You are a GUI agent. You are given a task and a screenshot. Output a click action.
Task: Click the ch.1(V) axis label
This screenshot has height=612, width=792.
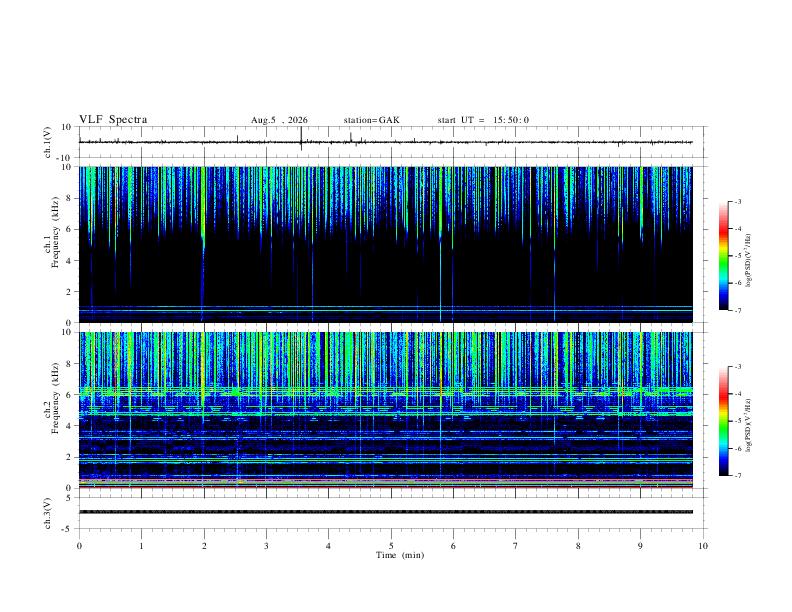[48, 142]
